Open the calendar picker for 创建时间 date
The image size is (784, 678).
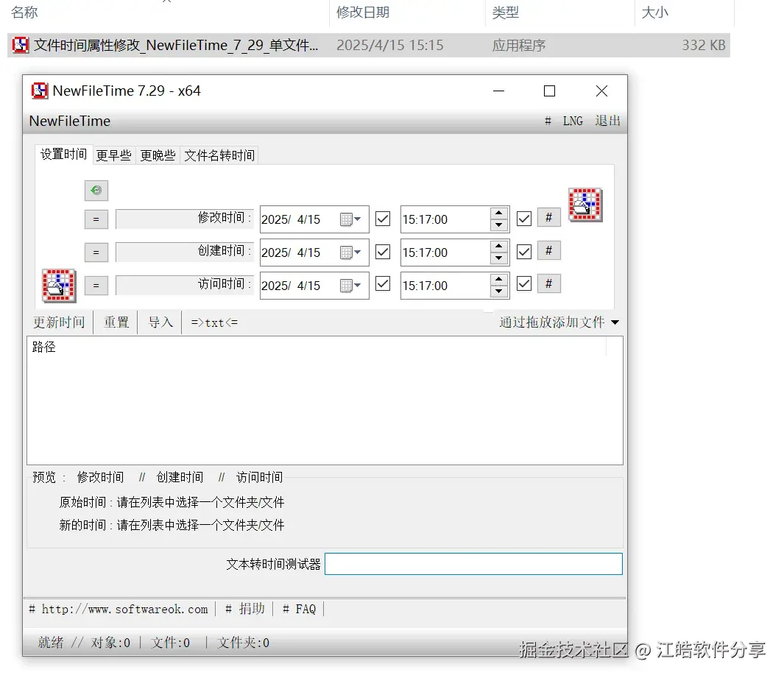[350, 253]
